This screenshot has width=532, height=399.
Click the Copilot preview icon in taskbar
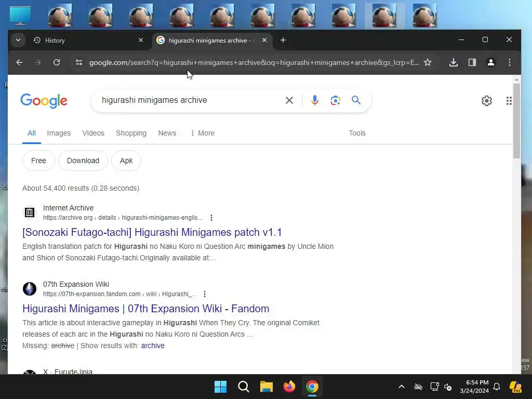[x=515, y=387]
